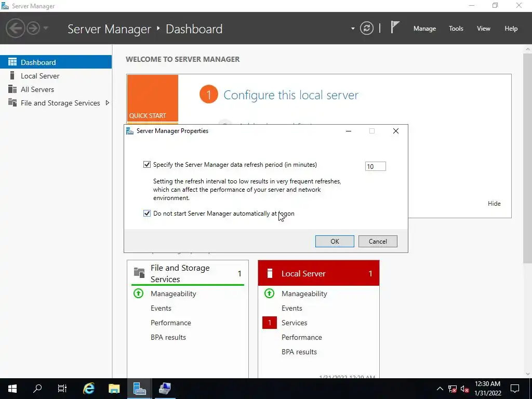Click Server Manager taskbar icon
The width and height of the screenshot is (532, 399).
(139, 389)
